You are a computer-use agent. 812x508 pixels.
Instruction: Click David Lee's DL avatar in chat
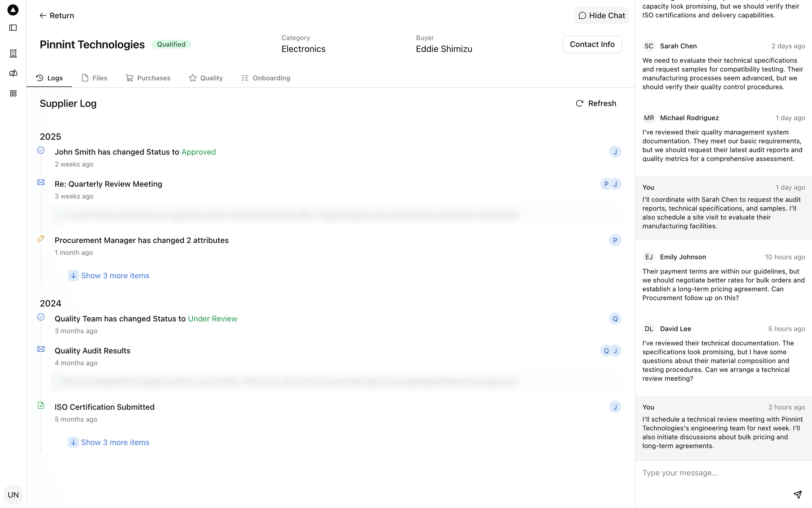(649, 329)
